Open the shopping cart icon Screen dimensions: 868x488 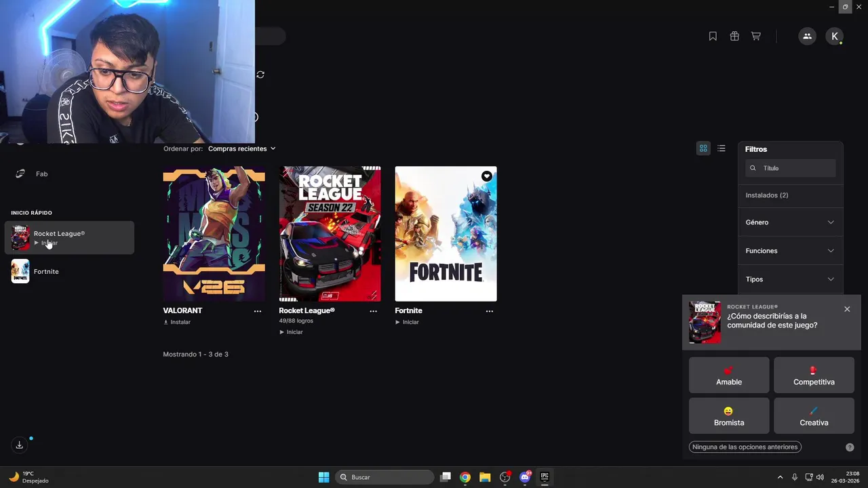point(756,37)
